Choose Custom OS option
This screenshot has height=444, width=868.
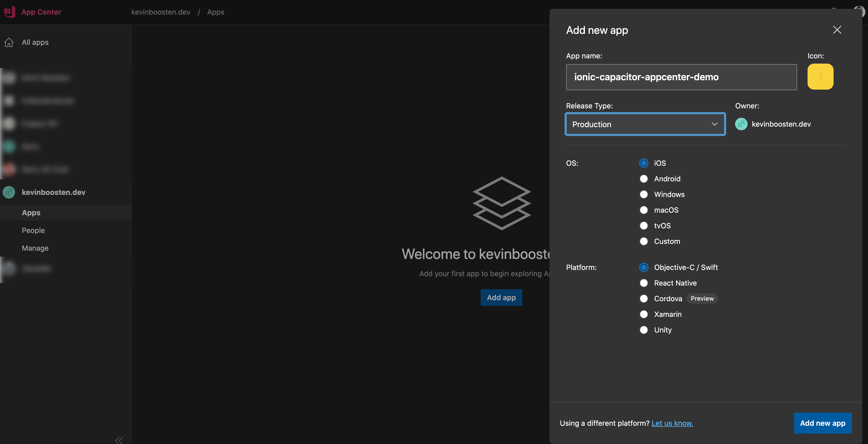644,242
